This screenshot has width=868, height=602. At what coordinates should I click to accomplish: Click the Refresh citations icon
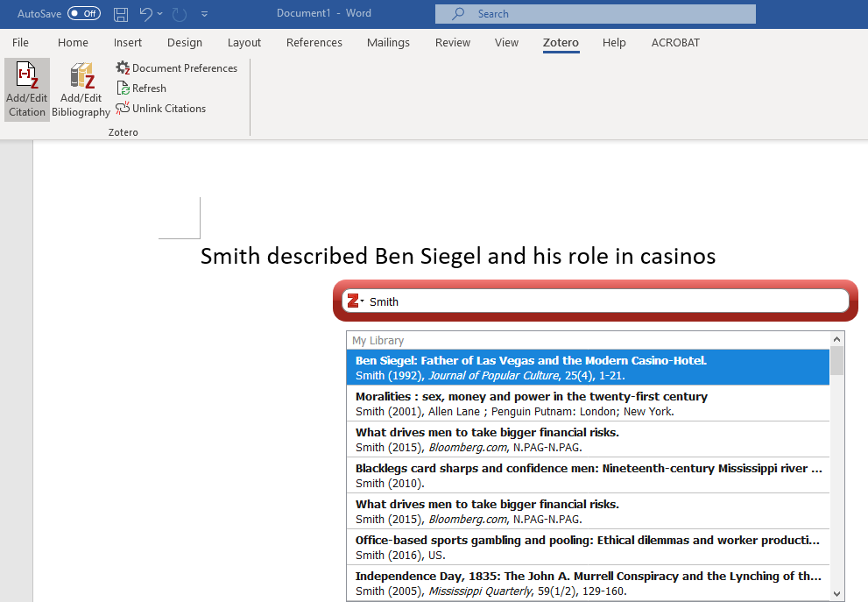point(123,88)
